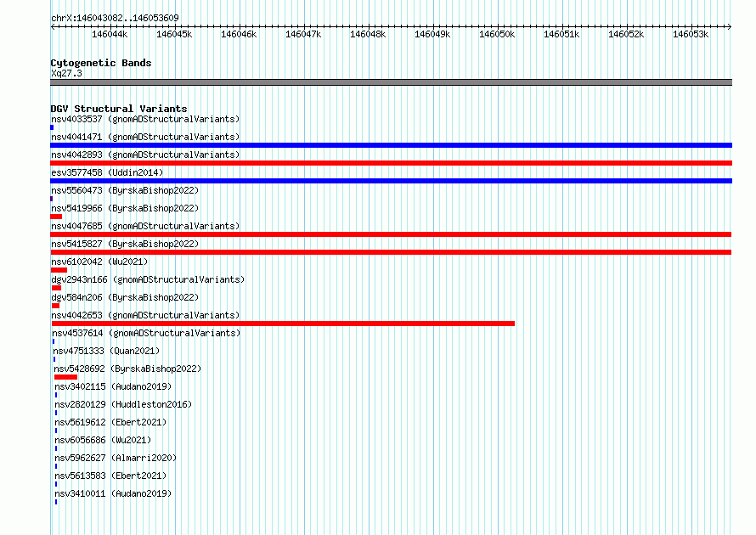Click the dgv584n206 variant label
756x535 pixels.
coord(125,297)
